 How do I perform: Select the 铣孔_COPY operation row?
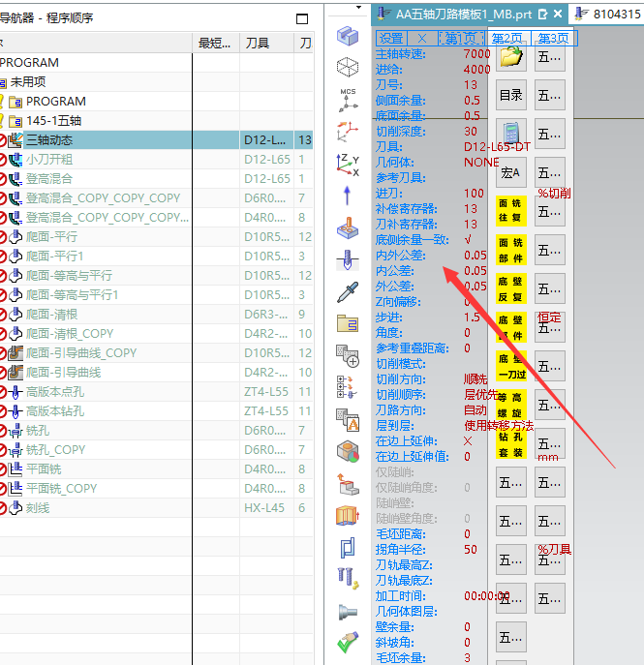tap(156, 450)
